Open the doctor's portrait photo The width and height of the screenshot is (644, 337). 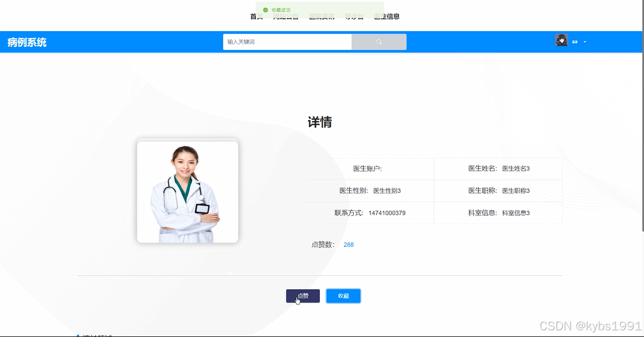tap(188, 192)
